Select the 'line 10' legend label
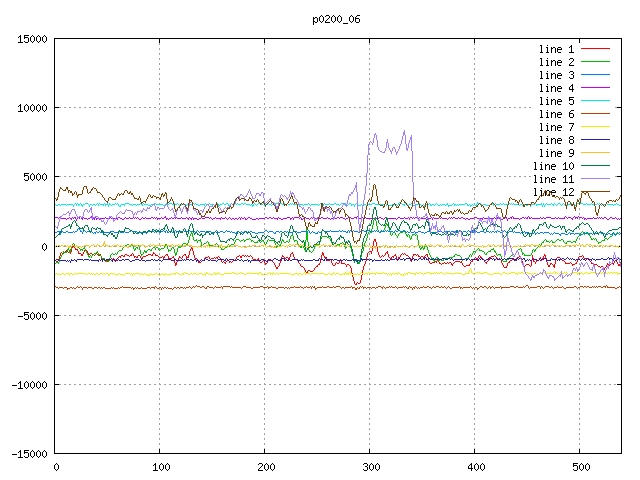 click(553, 166)
